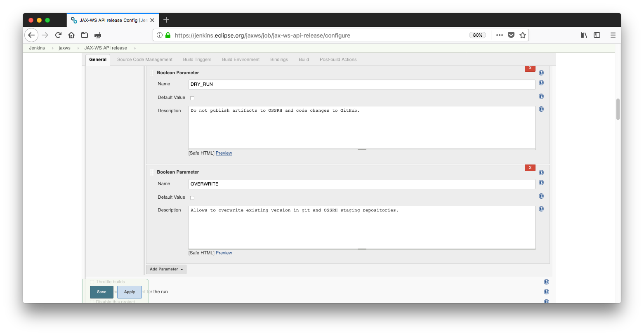Open the Add Parameter dropdown
Viewport: 644px width, 336px height.
(x=166, y=269)
